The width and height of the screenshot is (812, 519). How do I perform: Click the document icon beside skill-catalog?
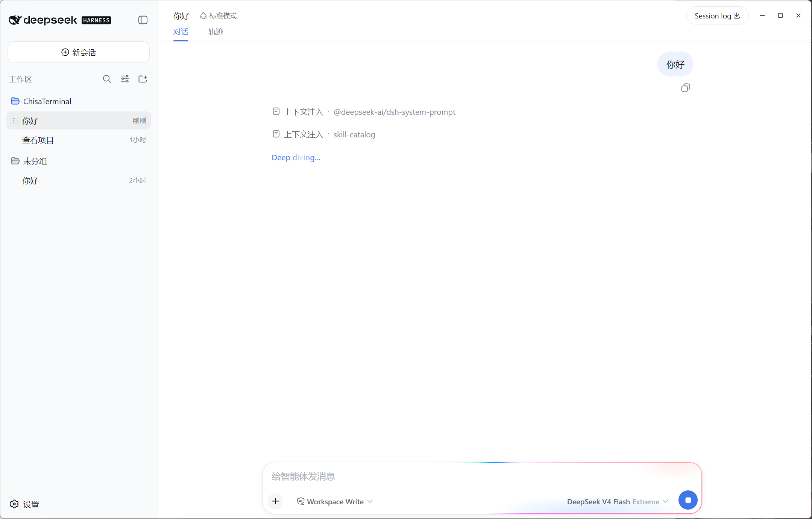(276, 134)
